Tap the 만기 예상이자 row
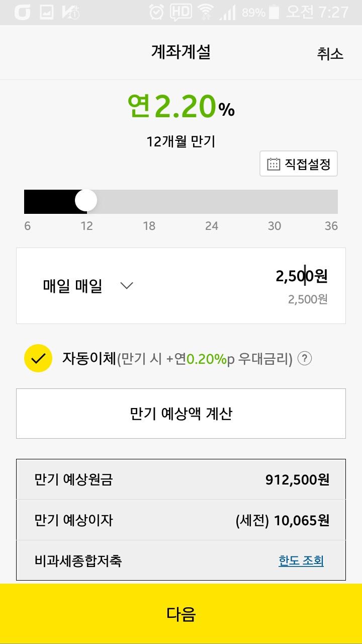This screenshot has height=644, width=362. [181, 520]
